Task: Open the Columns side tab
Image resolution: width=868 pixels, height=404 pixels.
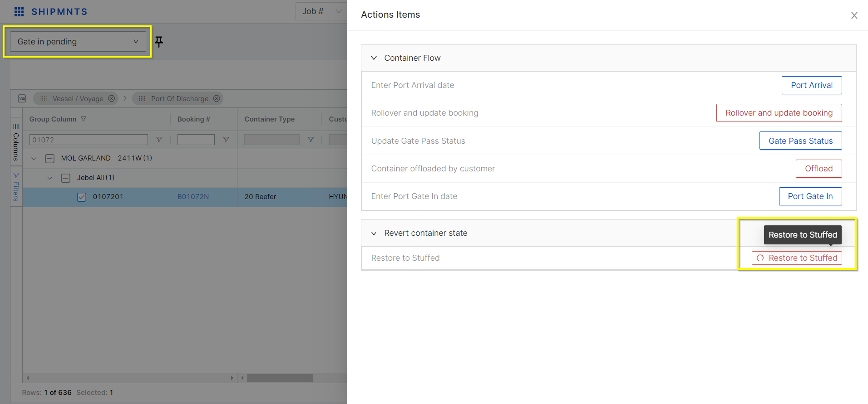Action: click(x=16, y=141)
